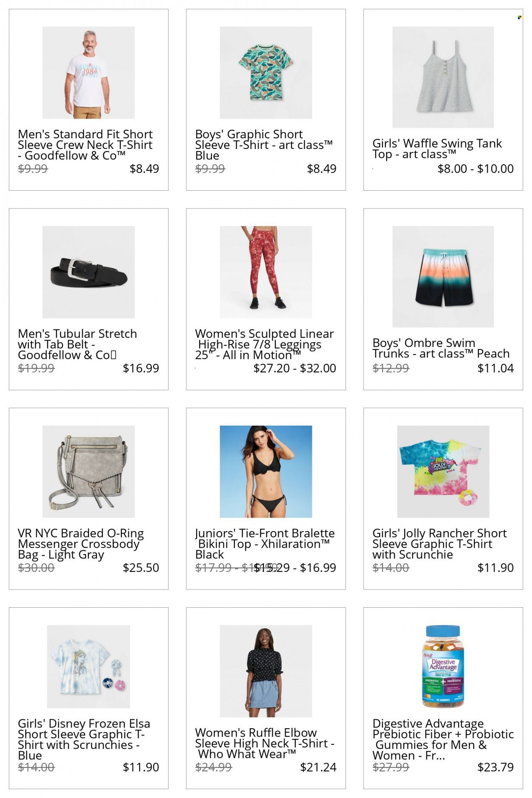Image resolution: width=532 pixels, height=798 pixels.
Task: Open the men's white T-shirt product image
Action: tap(89, 72)
